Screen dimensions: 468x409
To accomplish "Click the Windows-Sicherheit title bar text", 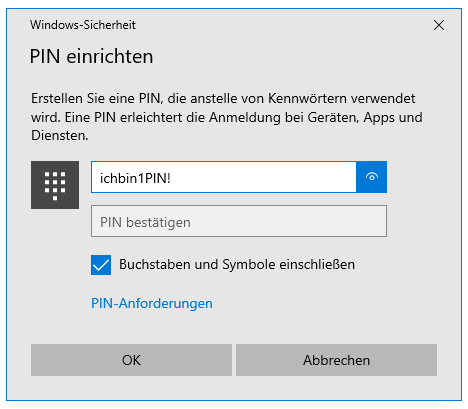I will [83, 25].
